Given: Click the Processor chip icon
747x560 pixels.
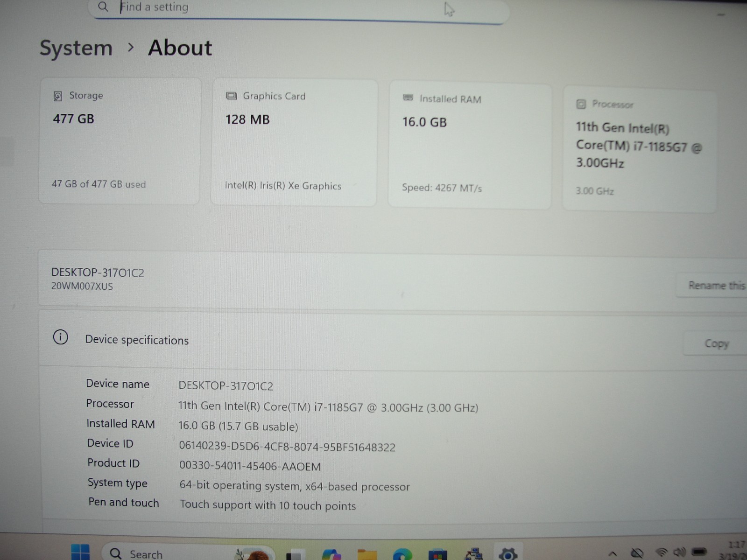Looking at the screenshot, I should (x=581, y=104).
